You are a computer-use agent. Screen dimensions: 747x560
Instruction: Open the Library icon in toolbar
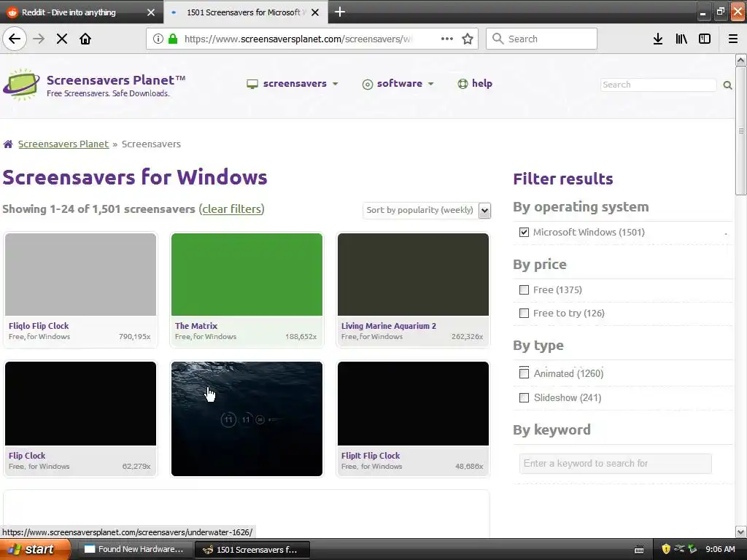click(x=681, y=39)
